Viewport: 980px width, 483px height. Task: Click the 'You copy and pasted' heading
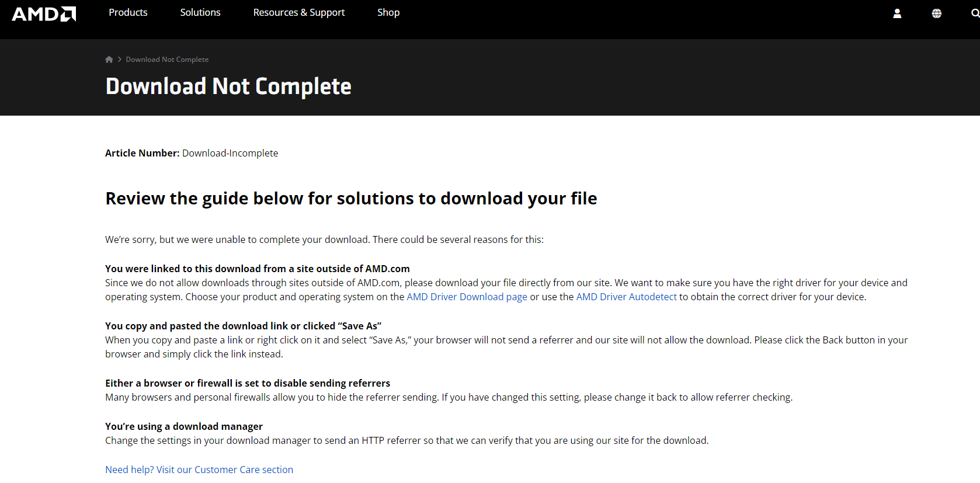coord(244,326)
